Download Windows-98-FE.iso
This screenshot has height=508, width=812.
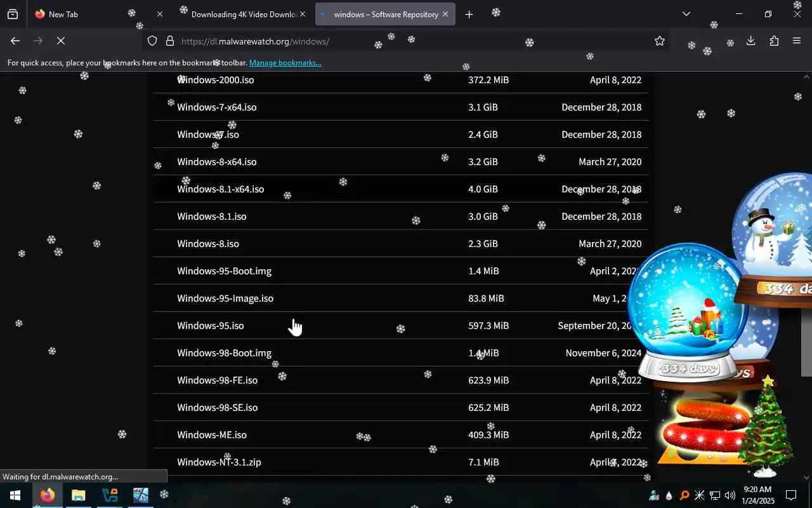click(218, 380)
